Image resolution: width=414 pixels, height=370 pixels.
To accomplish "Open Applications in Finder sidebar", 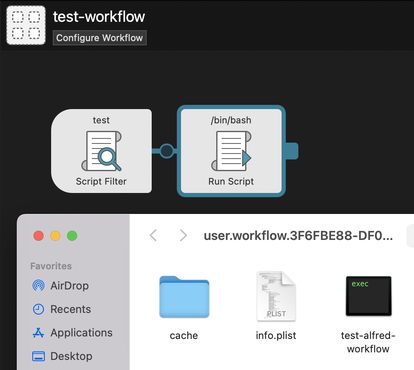I will [72, 333].
